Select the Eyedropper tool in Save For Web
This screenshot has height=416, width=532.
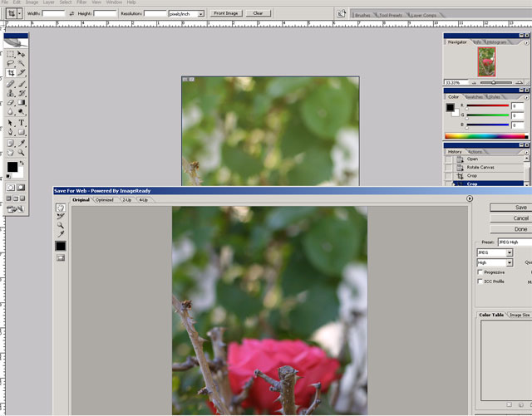click(61, 234)
